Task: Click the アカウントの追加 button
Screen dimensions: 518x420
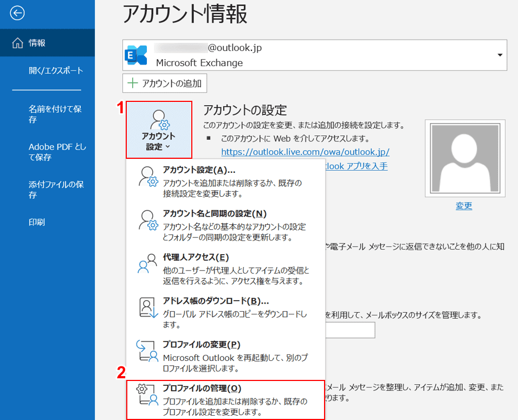Action: click(x=165, y=83)
